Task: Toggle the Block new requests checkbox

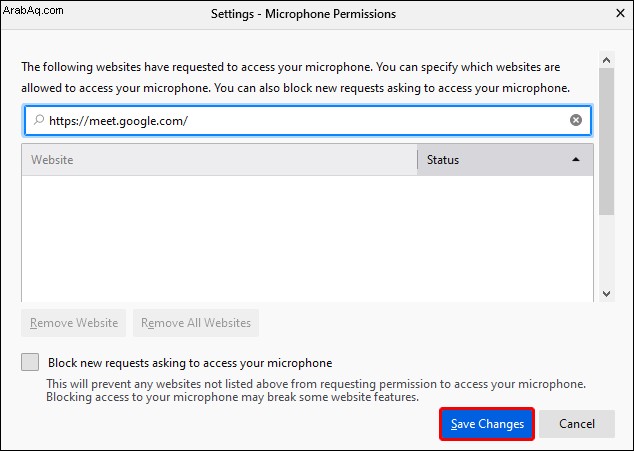Action: point(30,362)
